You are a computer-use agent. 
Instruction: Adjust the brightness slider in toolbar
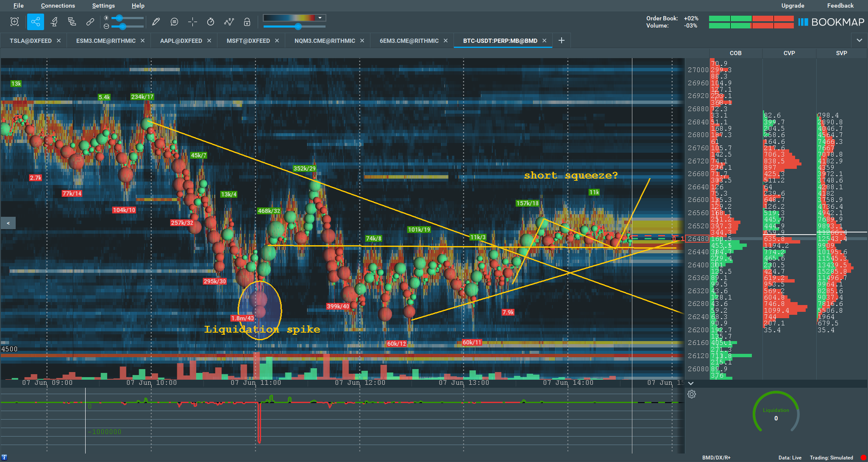tap(120, 18)
